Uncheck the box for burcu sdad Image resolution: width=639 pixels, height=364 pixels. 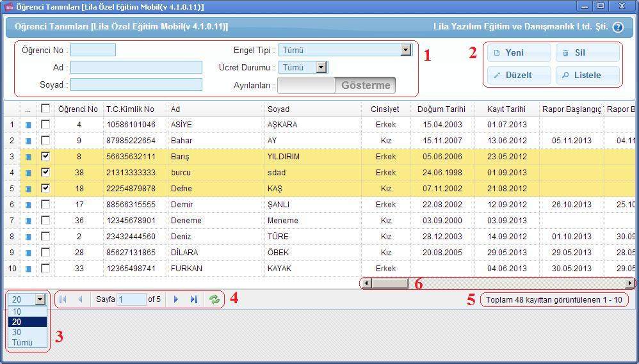(45, 172)
